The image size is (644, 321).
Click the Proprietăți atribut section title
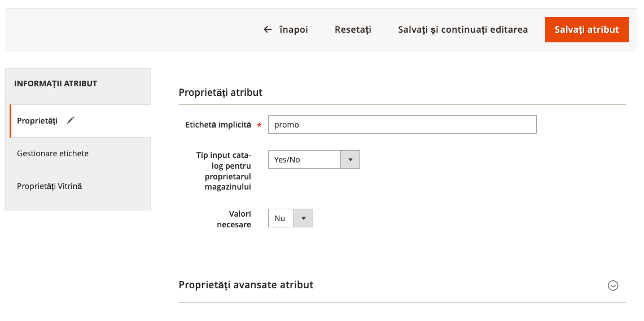(x=221, y=93)
